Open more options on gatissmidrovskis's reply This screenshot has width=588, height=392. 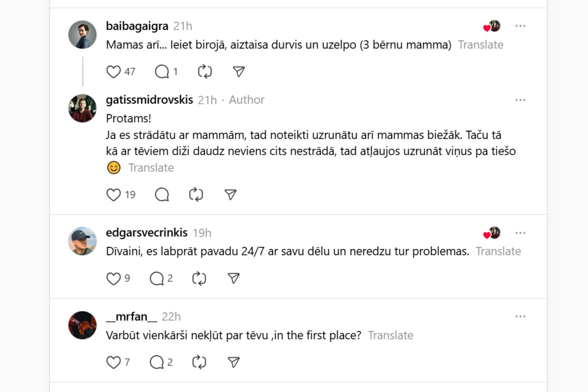(x=520, y=100)
